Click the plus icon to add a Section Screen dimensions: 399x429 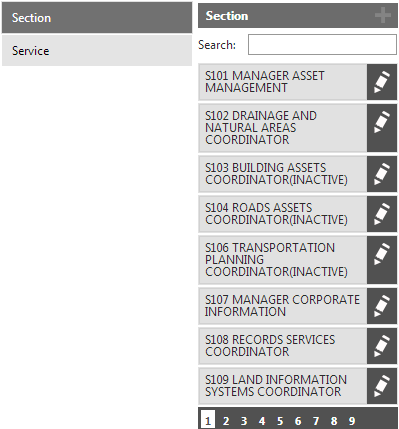(382, 16)
